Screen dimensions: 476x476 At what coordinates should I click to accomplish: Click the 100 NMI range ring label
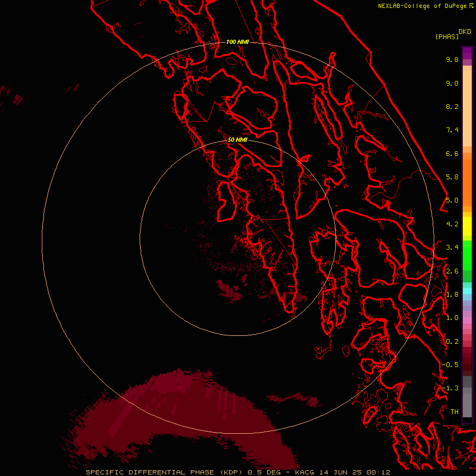(x=237, y=42)
